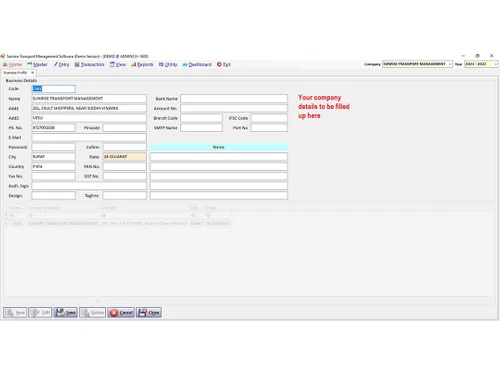The width and height of the screenshot is (500, 375).
Task: Maximize the application window
Action: 477,56
